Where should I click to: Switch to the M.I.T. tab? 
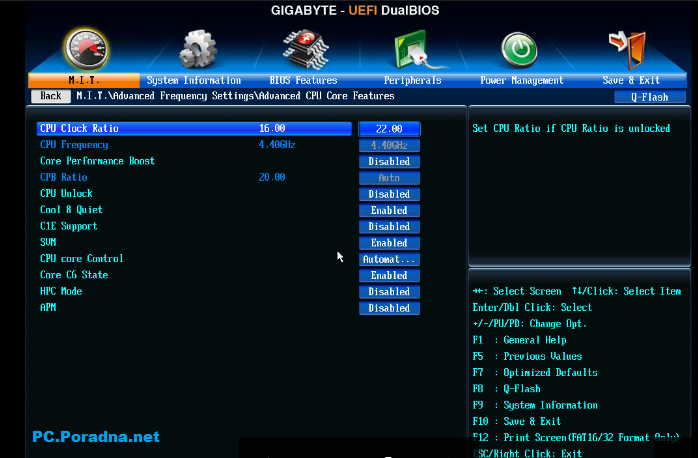pos(84,81)
